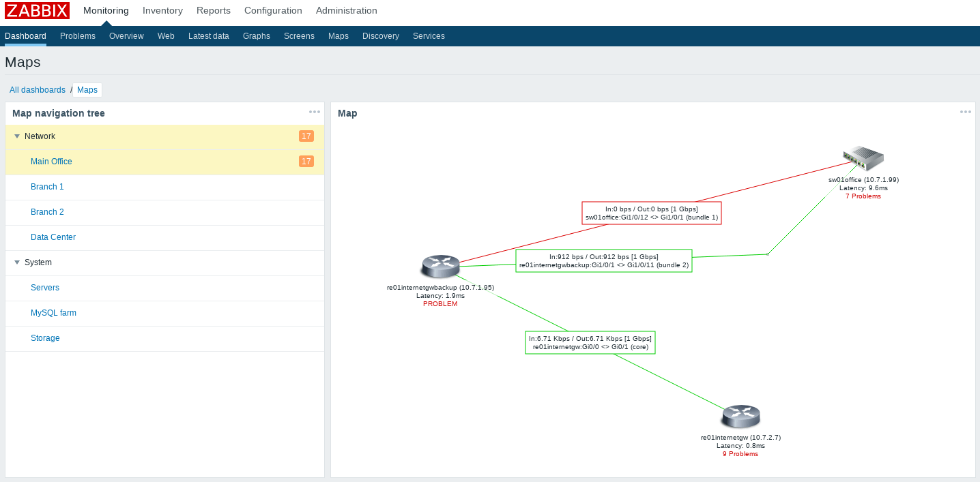Open the Screens section
The width and height of the screenshot is (980, 482).
[299, 36]
